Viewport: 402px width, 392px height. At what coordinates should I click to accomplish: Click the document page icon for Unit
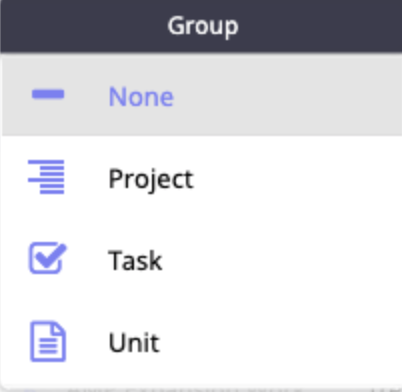click(x=48, y=341)
